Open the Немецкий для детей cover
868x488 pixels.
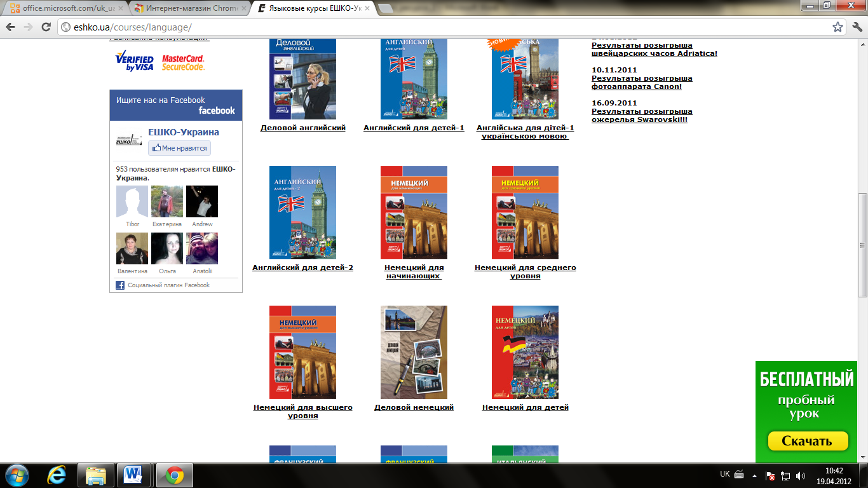pyautogui.click(x=525, y=353)
